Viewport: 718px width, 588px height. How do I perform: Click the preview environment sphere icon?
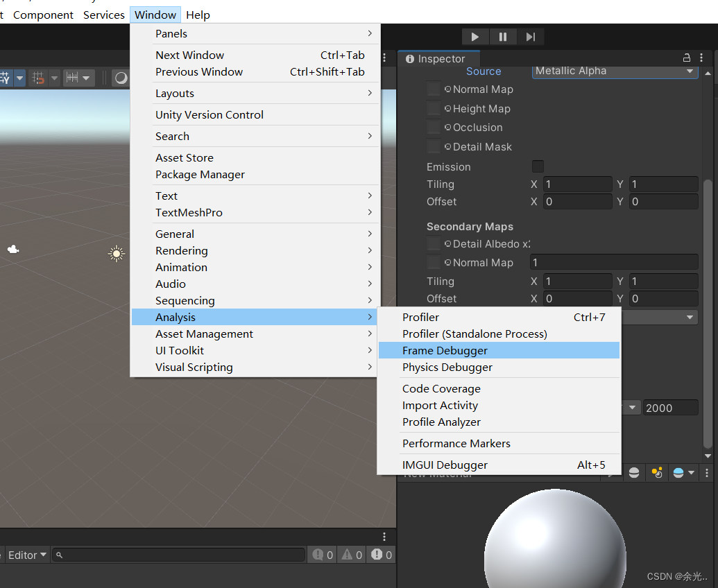[x=678, y=473]
